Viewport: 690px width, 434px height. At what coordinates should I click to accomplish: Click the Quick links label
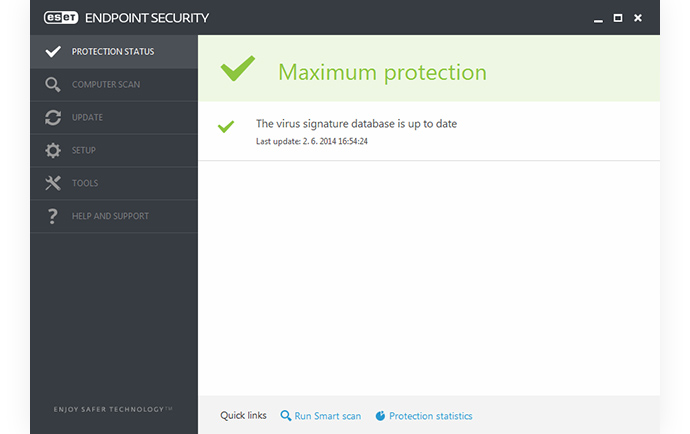coord(243,416)
